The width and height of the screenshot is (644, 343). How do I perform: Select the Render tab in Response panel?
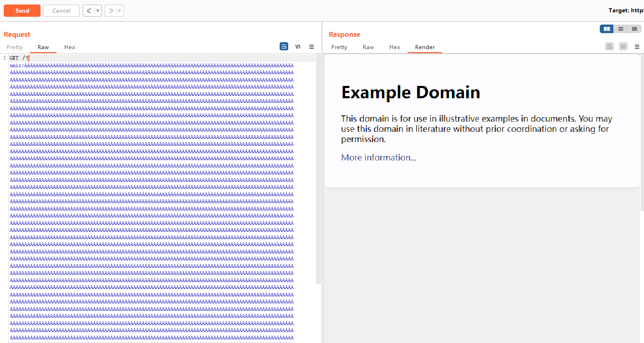click(x=425, y=47)
